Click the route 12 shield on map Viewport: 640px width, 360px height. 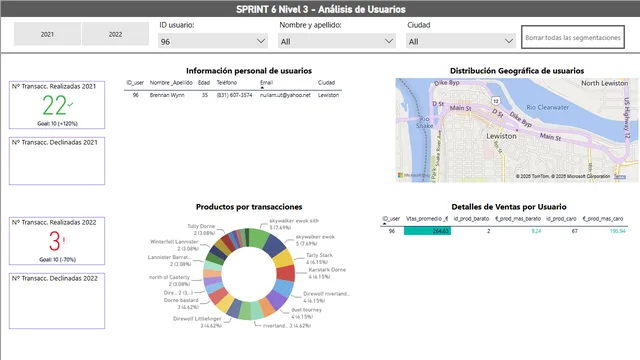click(496, 100)
